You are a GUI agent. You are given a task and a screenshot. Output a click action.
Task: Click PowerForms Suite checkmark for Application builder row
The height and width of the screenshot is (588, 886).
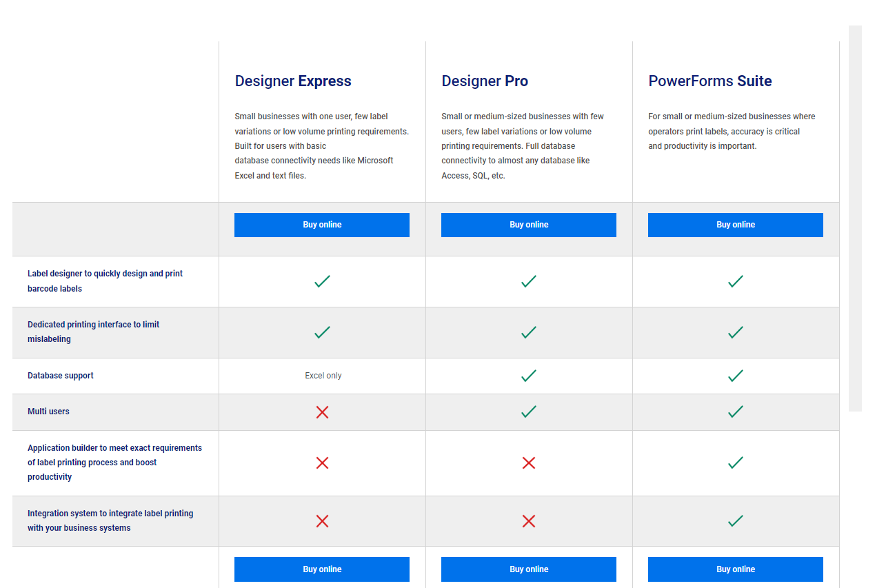click(736, 463)
